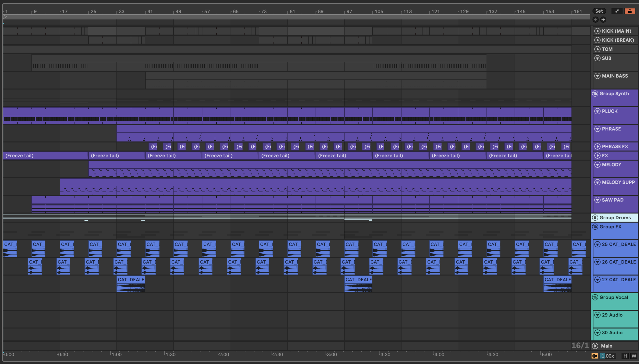Click the H optimize height button
The width and height of the screenshot is (639, 364).
[625, 356]
